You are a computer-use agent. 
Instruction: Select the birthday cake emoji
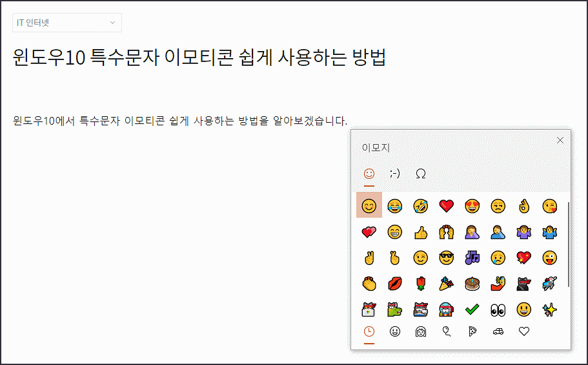pos(472,284)
